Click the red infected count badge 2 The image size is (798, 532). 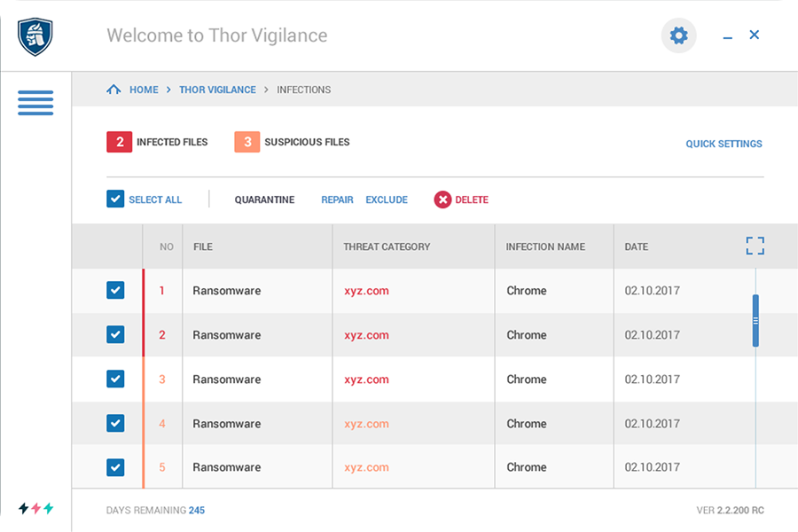(x=120, y=142)
